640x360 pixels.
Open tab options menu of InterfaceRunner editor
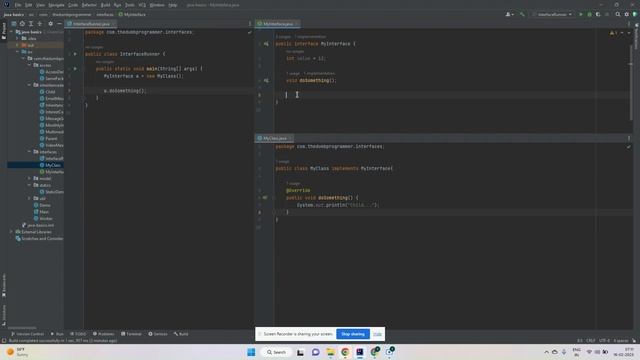click(250, 24)
